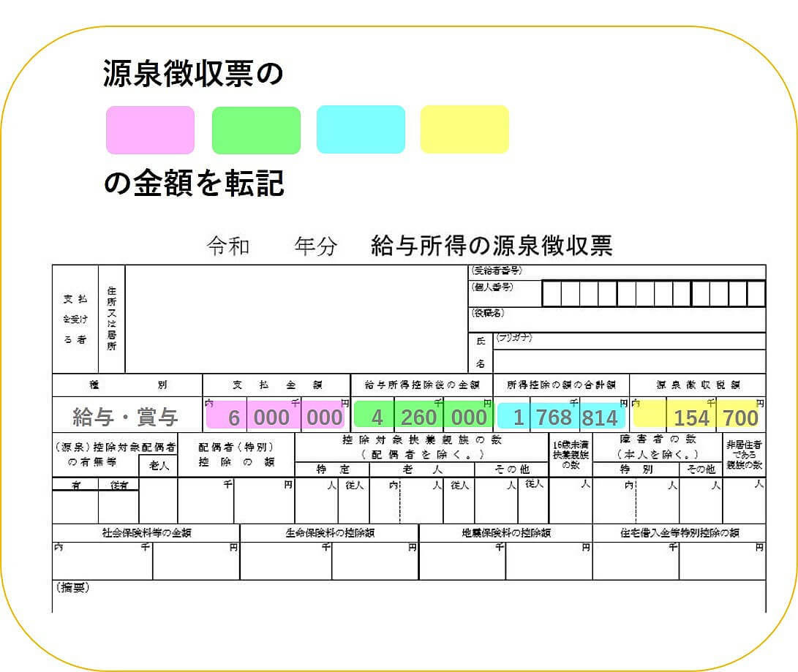
Task: Click the 社会保険料等の金額 header cell
Action: point(146,533)
